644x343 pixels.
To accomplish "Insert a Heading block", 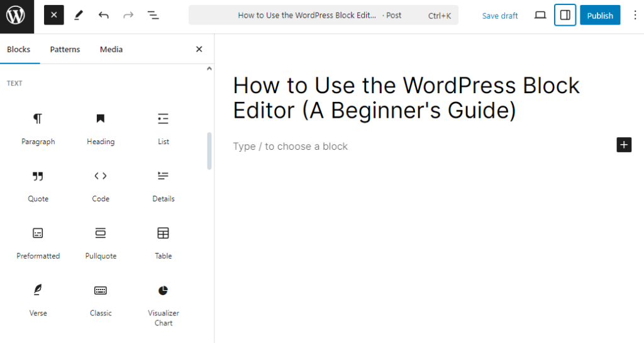I will [x=101, y=128].
